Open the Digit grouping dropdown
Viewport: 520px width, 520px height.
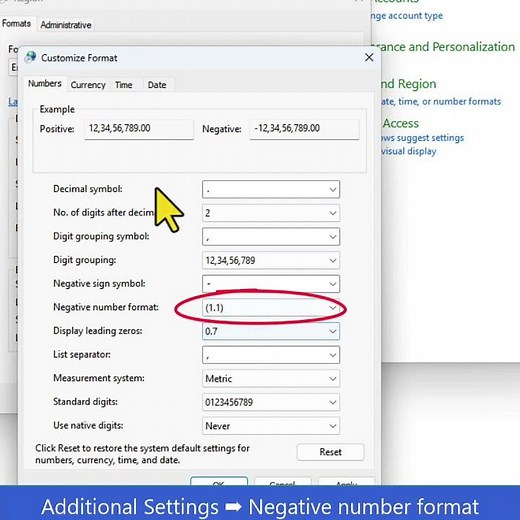(x=271, y=260)
